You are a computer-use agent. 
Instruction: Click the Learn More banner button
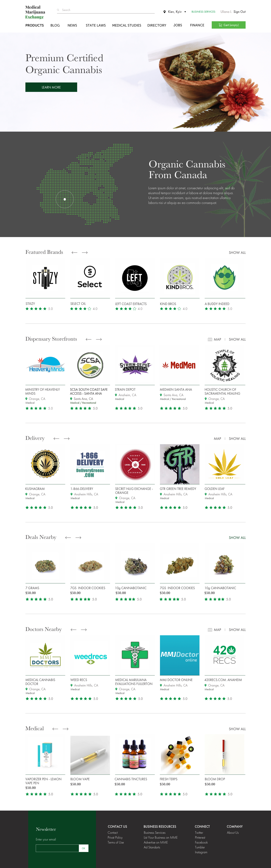click(51, 87)
